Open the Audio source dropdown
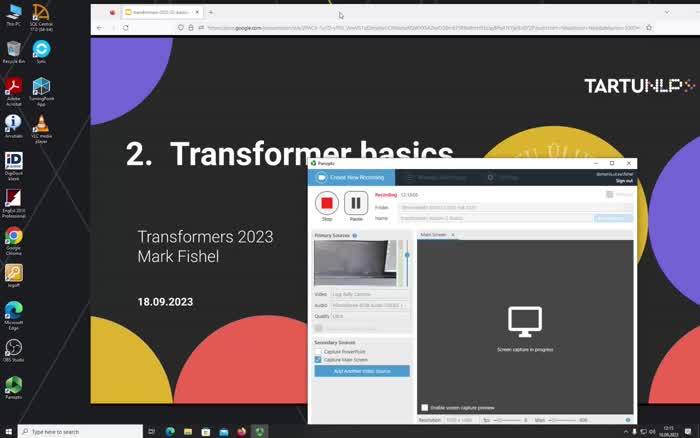Screen dimensions: 700x438 pyautogui.click(x=370, y=305)
